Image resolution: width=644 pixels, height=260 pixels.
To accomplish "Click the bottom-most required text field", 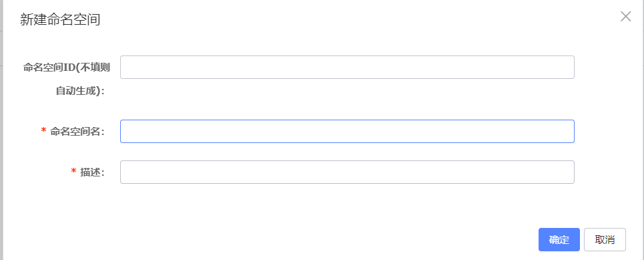I will point(347,172).
